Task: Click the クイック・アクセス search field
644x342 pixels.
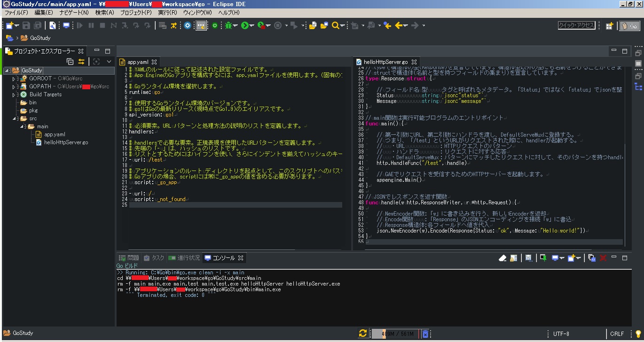Action: click(576, 25)
